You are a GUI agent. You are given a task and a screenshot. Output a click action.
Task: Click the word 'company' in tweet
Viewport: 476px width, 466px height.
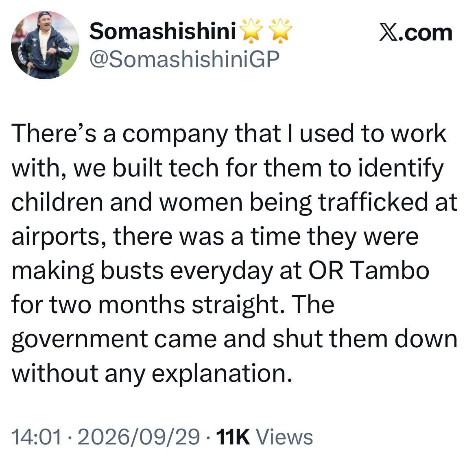pos(175,135)
